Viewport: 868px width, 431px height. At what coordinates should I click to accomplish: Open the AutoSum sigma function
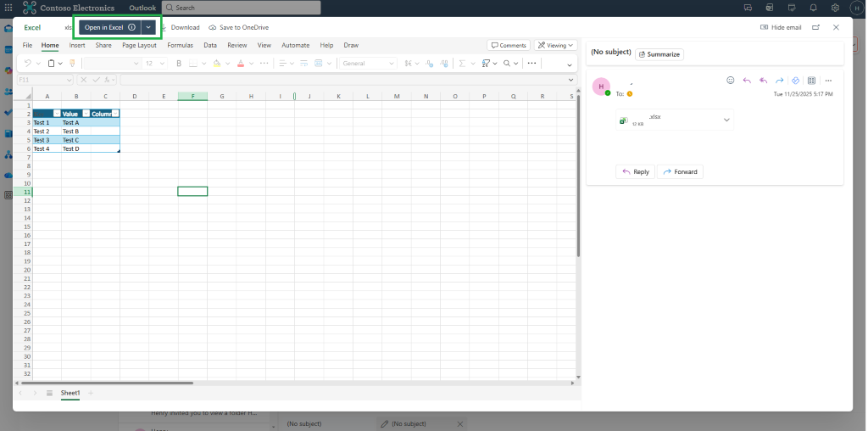(462, 64)
